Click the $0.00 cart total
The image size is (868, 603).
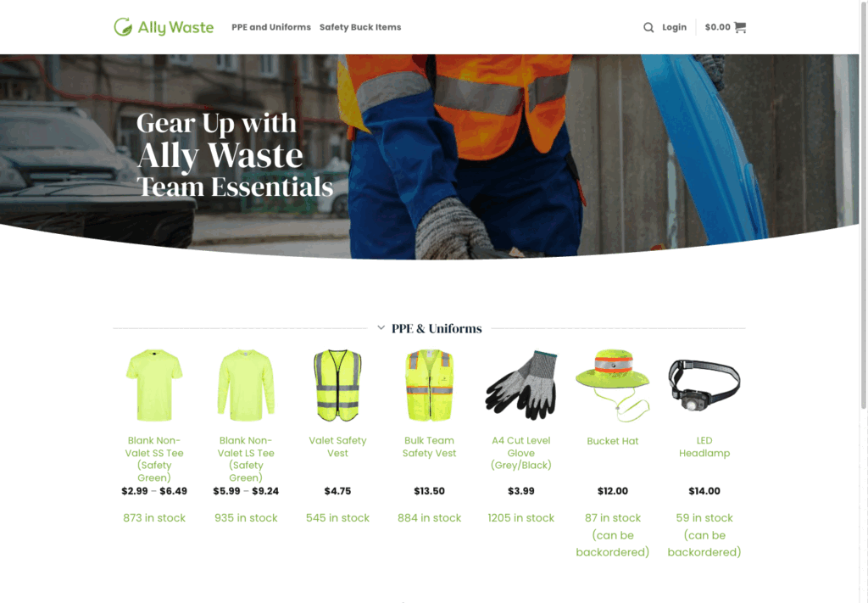click(x=717, y=27)
